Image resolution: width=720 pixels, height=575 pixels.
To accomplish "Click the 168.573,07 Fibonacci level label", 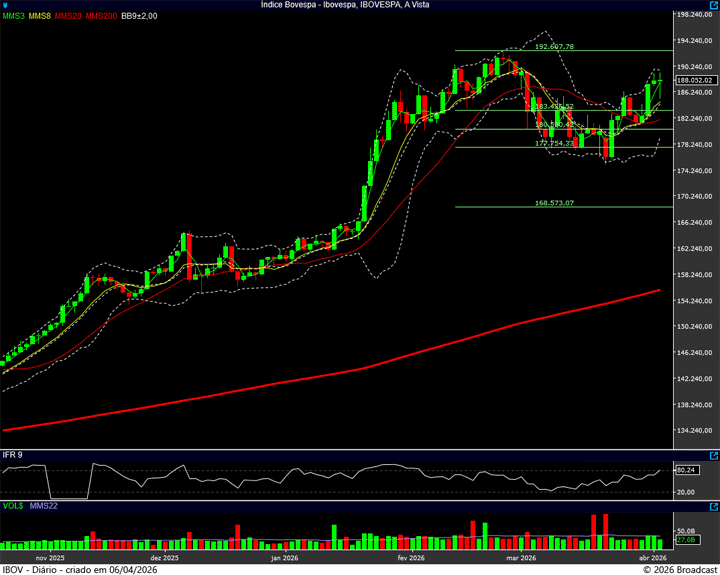I will 554,203.
